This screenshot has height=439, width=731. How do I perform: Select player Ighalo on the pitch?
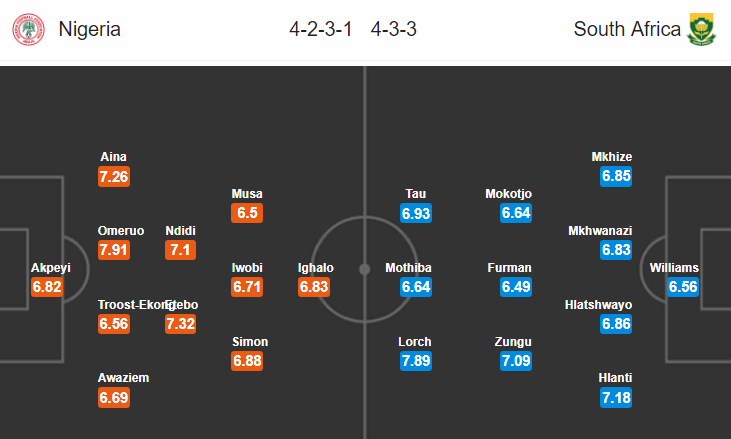pyautogui.click(x=316, y=268)
